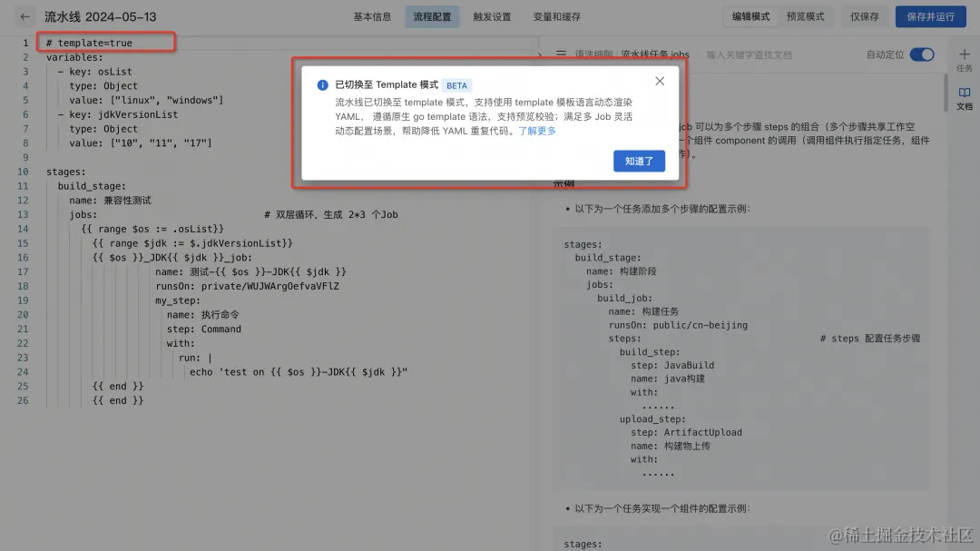
Task: Switch to the 变量和缓存 tab
Action: (x=557, y=17)
